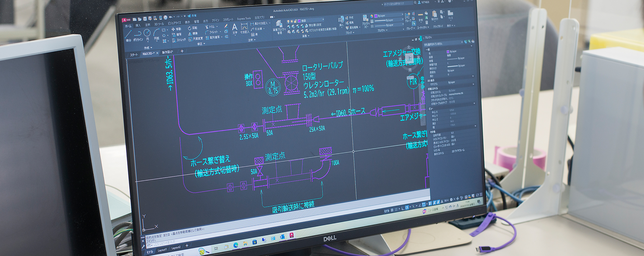Screen dimensions: 644x256
Task: Open the Insert (挿入) ribbon tab
Action: pos(138,25)
